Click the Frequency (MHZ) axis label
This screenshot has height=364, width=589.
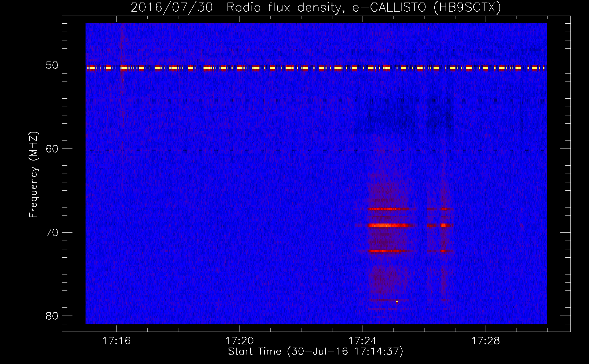(x=33, y=175)
